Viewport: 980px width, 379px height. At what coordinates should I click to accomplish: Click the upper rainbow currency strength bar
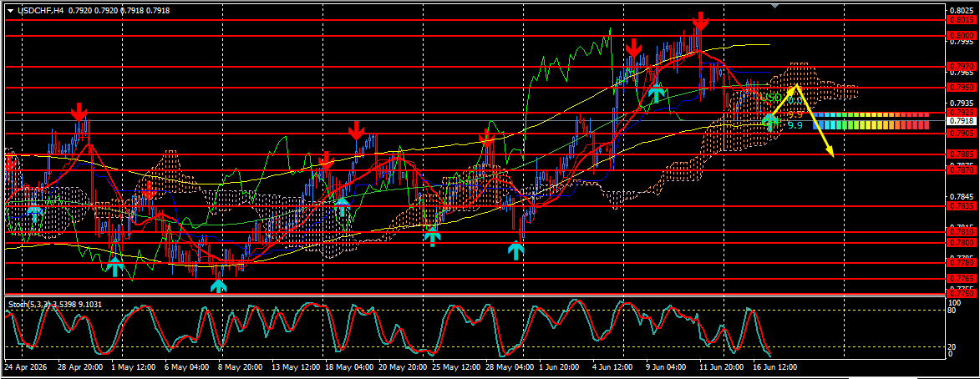[871, 115]
